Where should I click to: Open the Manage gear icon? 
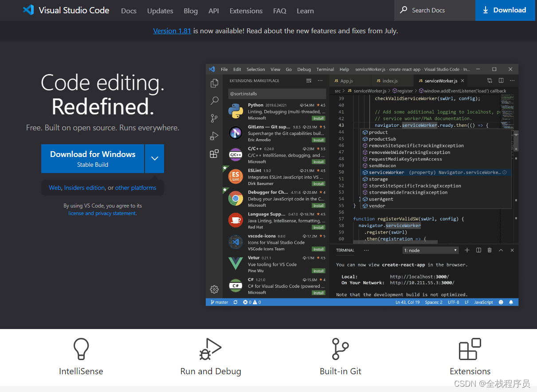[x=214, y=290]
